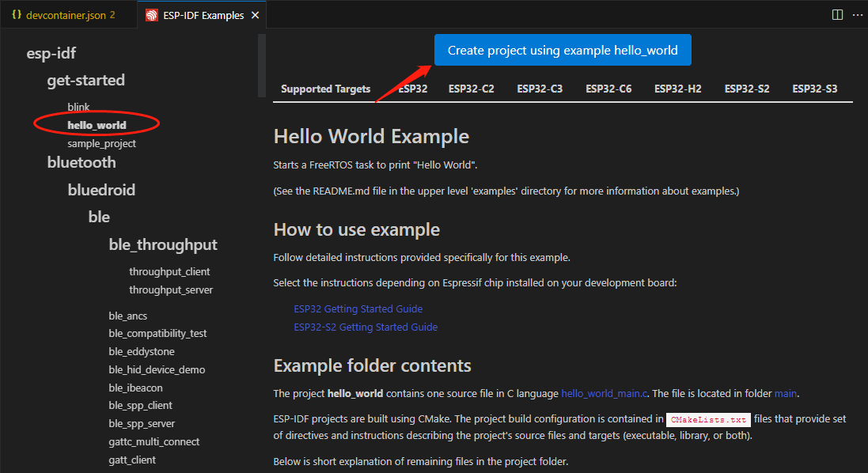Select hello_world example in the tree

point(97,125)
